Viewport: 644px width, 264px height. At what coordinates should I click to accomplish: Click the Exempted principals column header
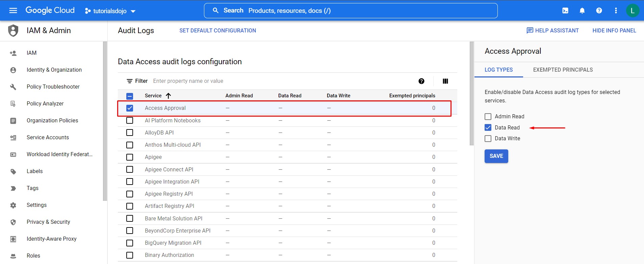coord(412,96)
